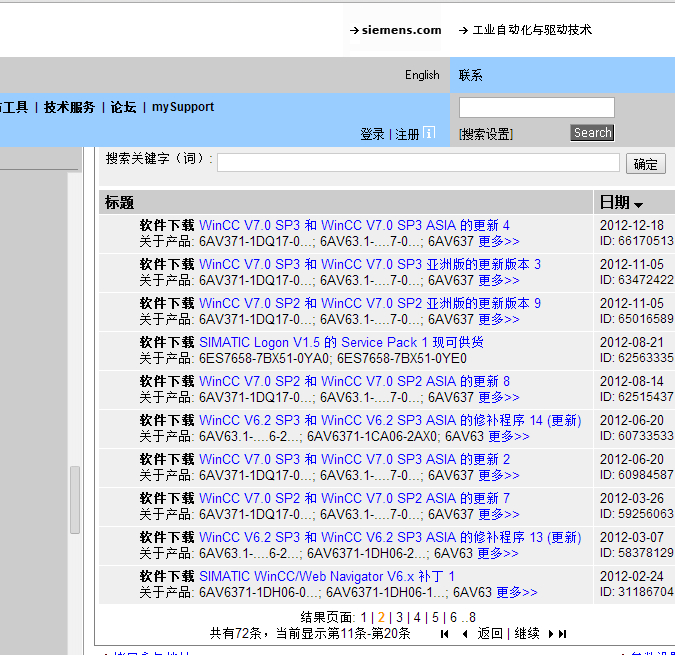Viewport: 675px width, 655px height.
Task: Open WinCC V6.2 SP3 修补程序 14 link
Action: point(390,420)
